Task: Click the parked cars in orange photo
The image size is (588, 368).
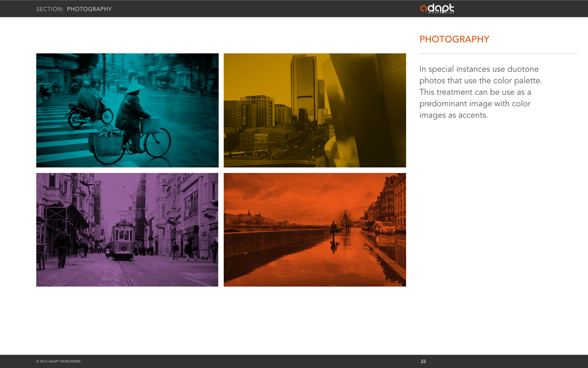Action: tap(383, 227)
